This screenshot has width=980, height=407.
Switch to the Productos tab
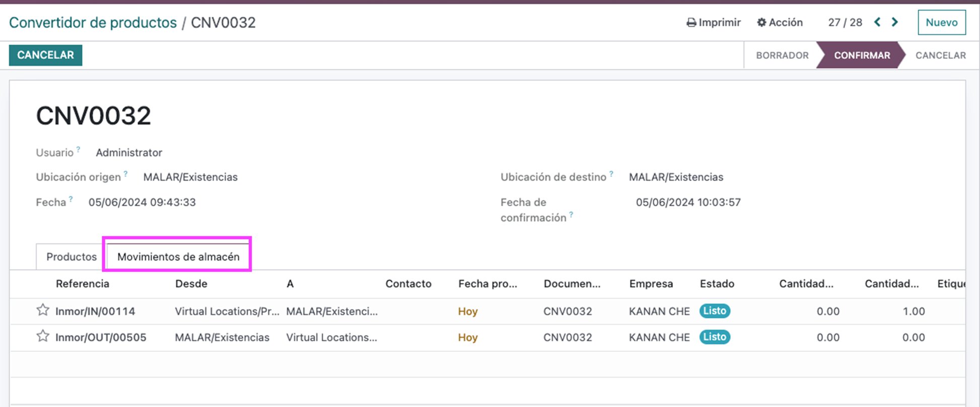coord(72,257)
